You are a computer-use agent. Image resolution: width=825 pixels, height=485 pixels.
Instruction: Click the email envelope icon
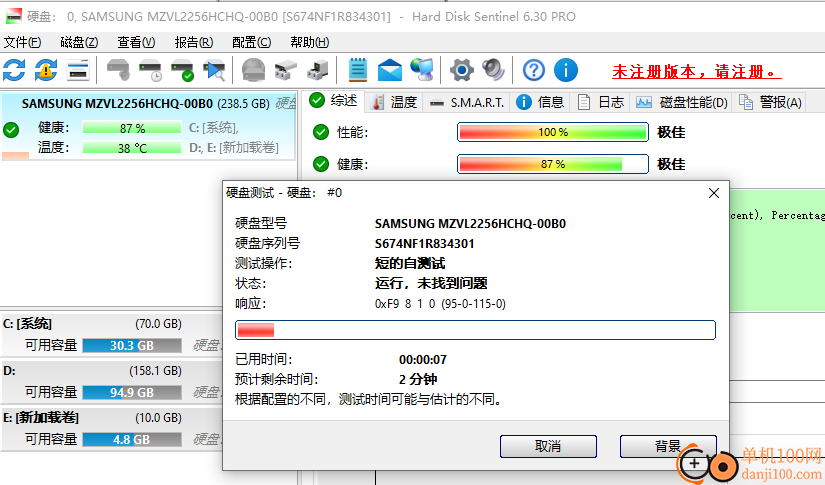(x=390, y=70)
